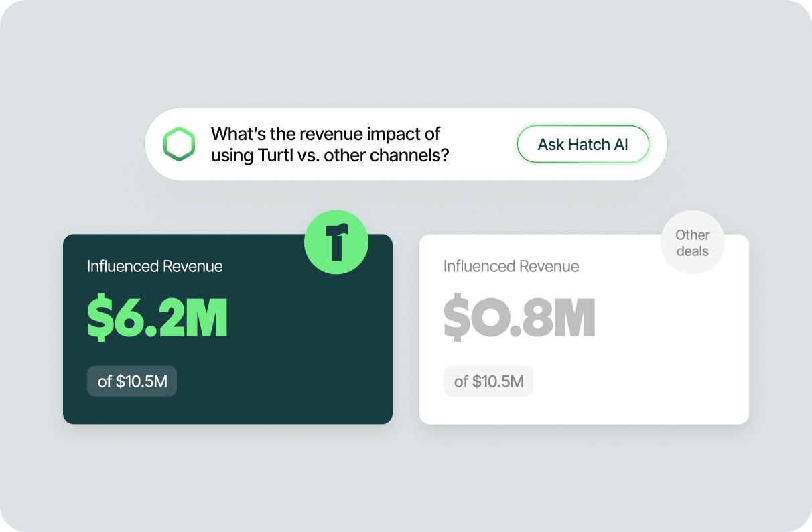Click the green Turtl logo badge

[336, 243]
